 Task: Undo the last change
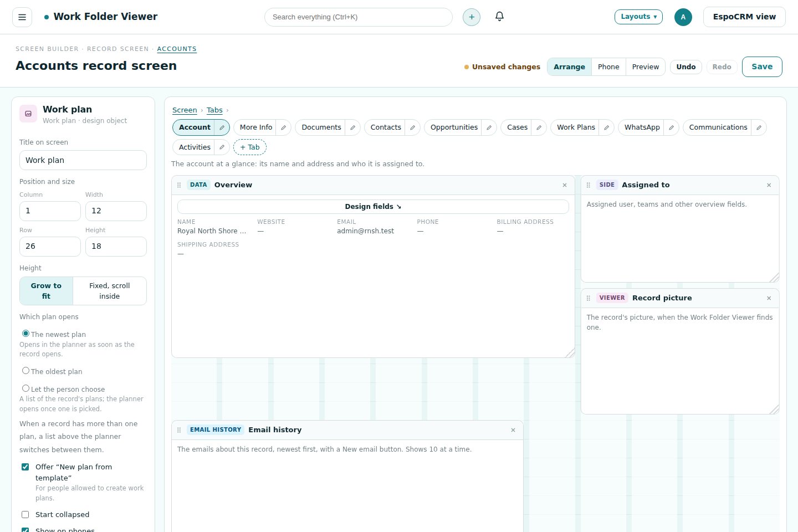pyautogui.click(x=686, y=67)
